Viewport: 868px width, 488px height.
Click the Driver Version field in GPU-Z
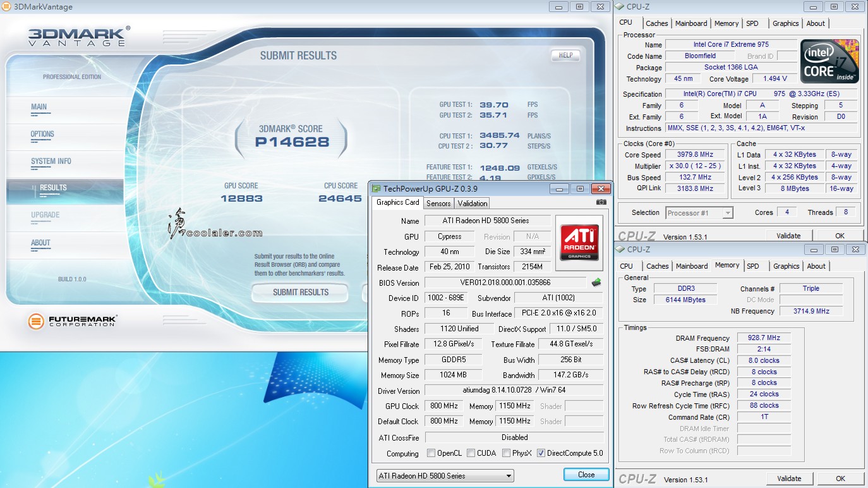pos(514,391)
